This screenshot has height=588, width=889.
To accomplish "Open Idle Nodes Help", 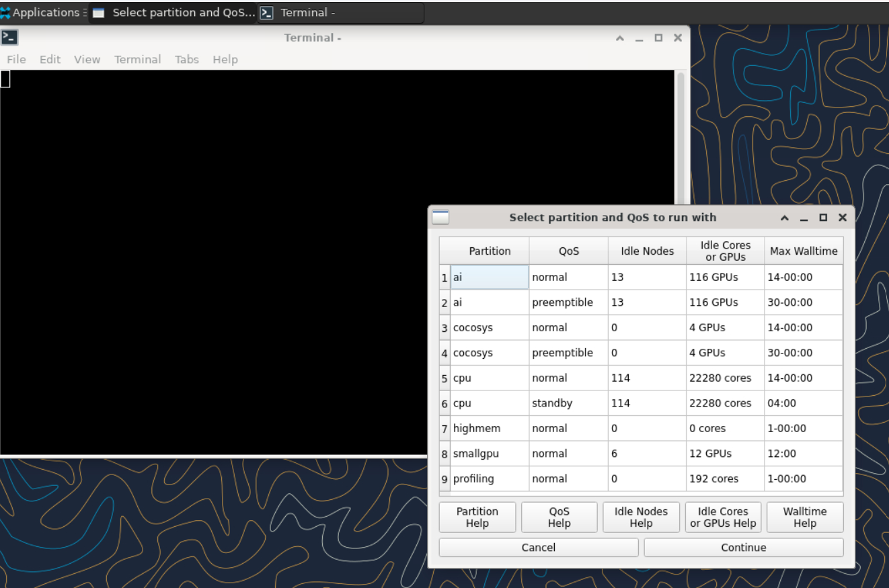I will (641, 517).
